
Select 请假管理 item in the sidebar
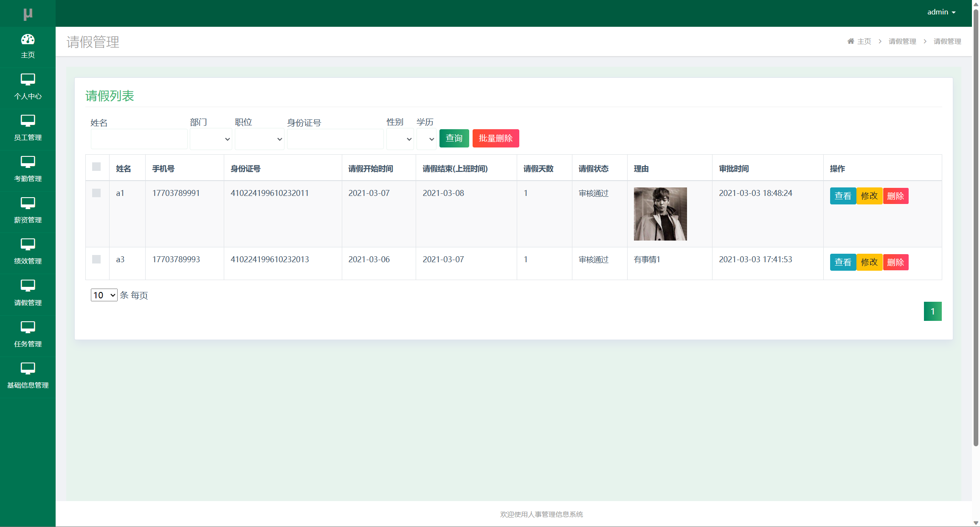[28, 293]
